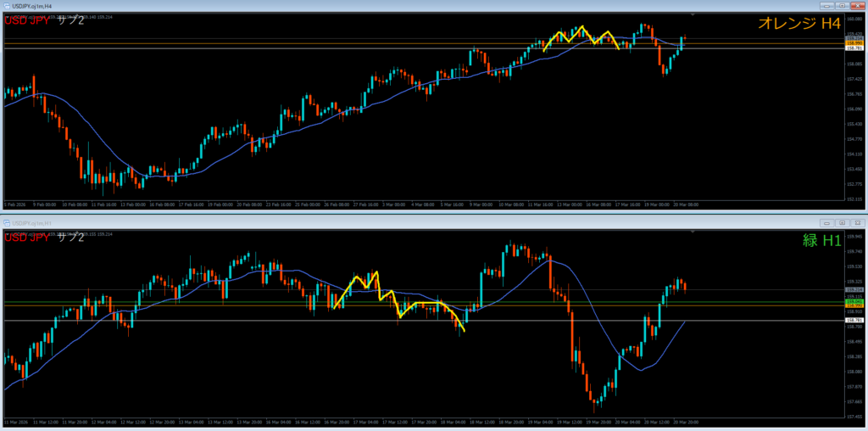Click the 157.455 price scale label on H1 chart
Screen dimensions: 868x431
pos(854,416)
